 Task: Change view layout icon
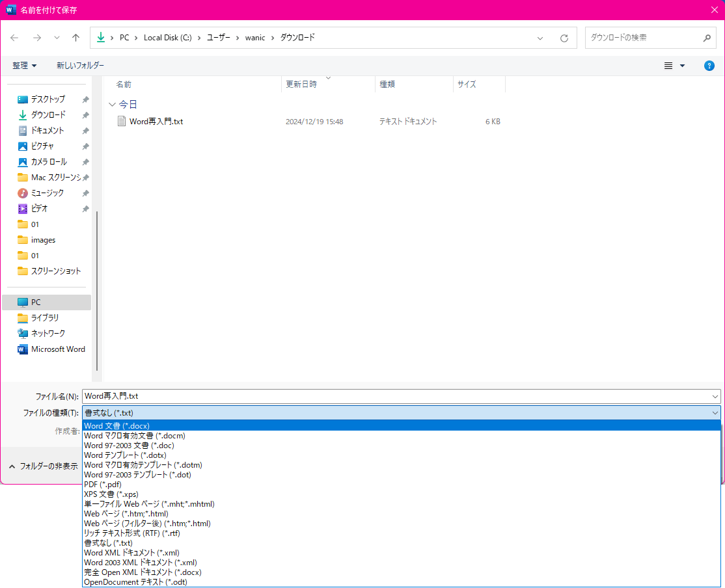tap(668, 66)
